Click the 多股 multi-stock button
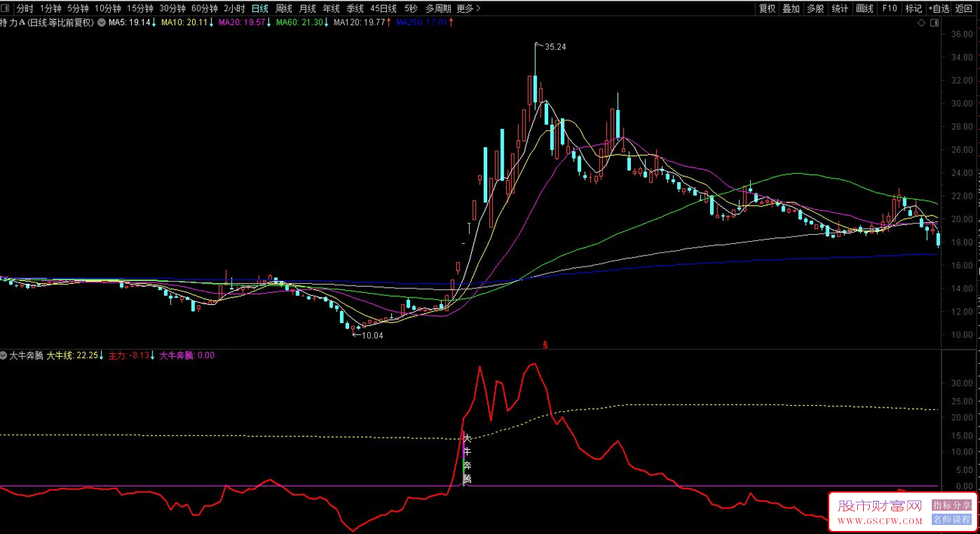 (815, 9)
